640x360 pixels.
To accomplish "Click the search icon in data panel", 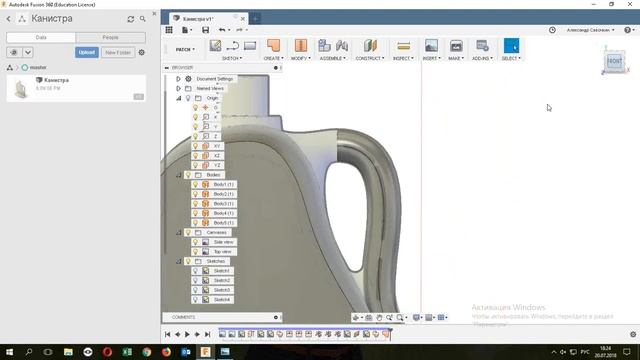I will (142, 19).
